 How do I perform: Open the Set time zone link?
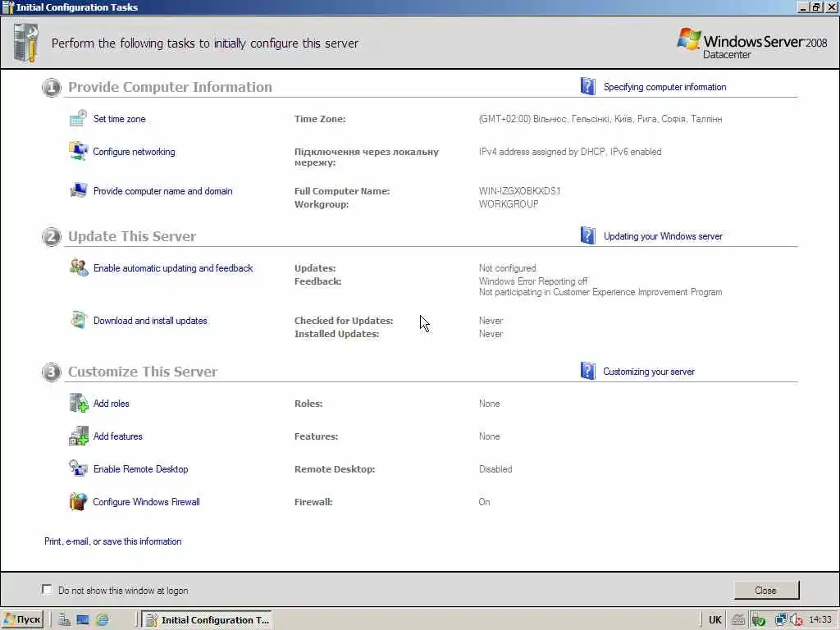pos(120,119)
